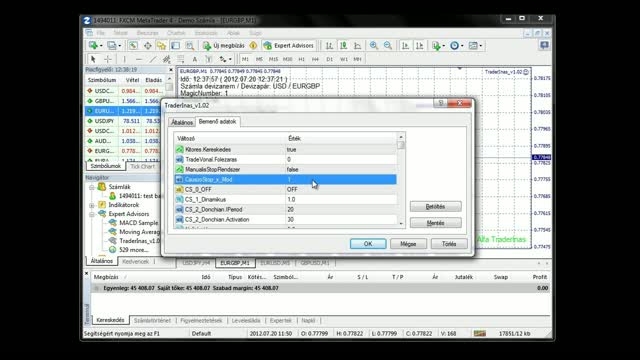
Task: Open the Számlatörténet terminal tab
Action: (x=152, y=320)
